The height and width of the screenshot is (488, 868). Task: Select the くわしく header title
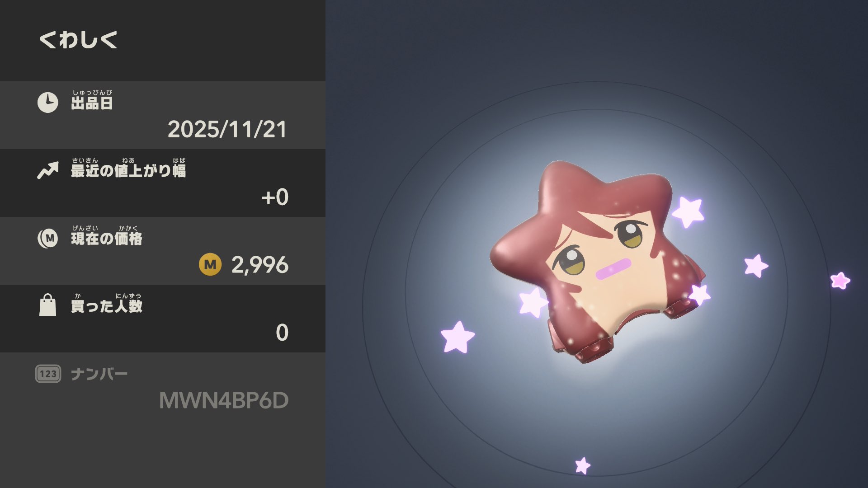tap(79, 40)
